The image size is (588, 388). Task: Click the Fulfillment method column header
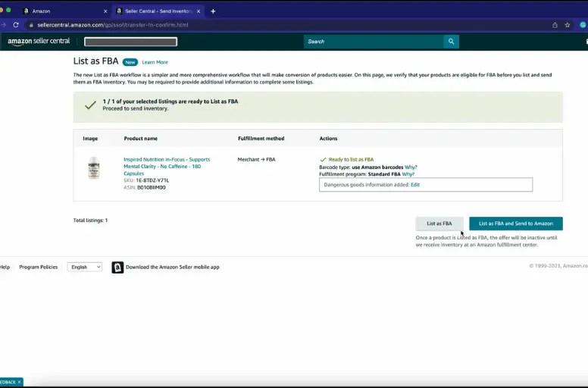tap(261, 139)
